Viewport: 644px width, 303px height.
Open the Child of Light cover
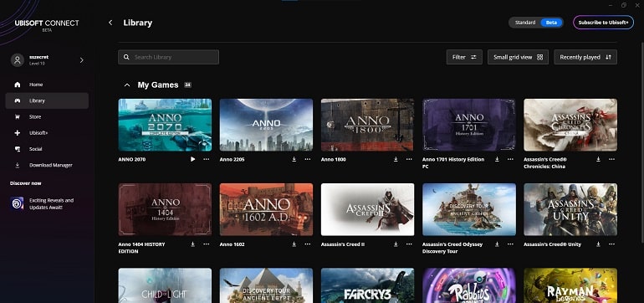pos(165,285)
